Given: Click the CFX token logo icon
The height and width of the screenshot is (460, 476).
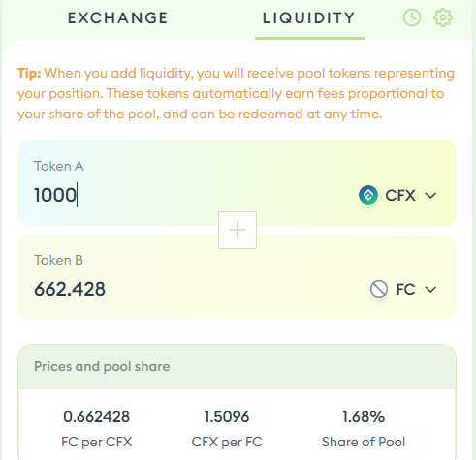Looking at the screenshot, I should [368, 195].
